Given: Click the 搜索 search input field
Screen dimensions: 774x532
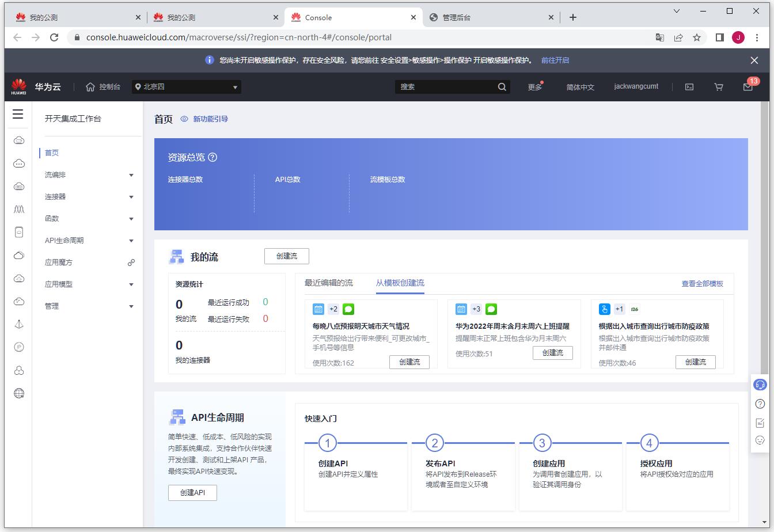Looking at the screenshot, I should pyautogui.click(x=445, y=87).
